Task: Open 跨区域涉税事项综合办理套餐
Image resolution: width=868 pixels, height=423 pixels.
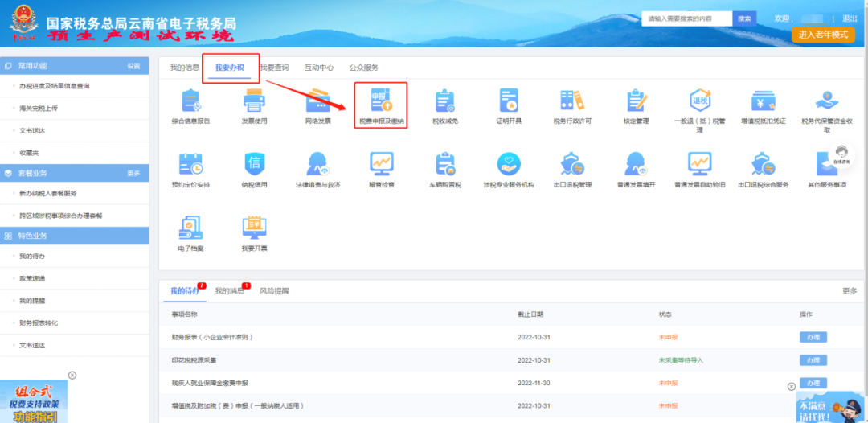Action: 60,216
